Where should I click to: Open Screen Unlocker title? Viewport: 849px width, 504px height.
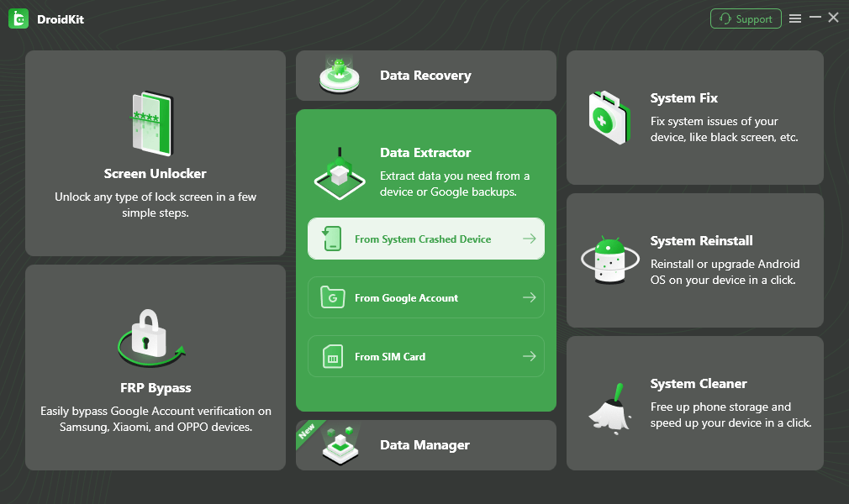tap(155, 174)
